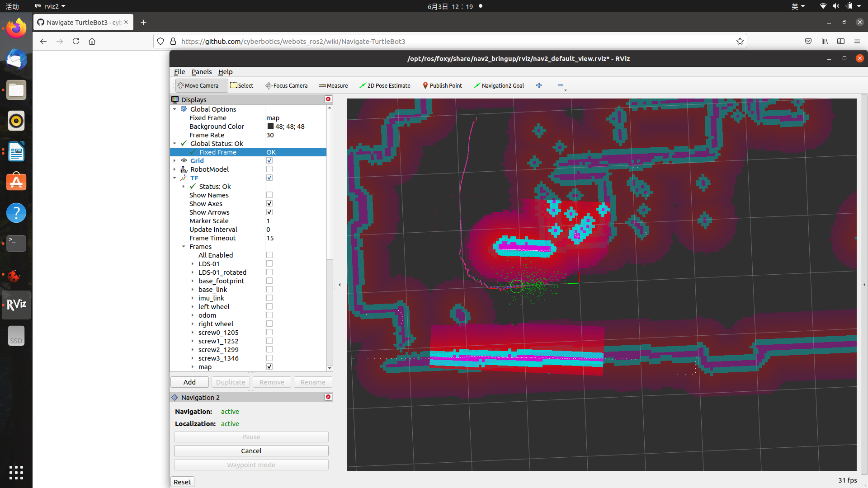Open the RViz app in dock
This screenshot has width=868, height=488.
pyautogui.click(x=16, y=305)
